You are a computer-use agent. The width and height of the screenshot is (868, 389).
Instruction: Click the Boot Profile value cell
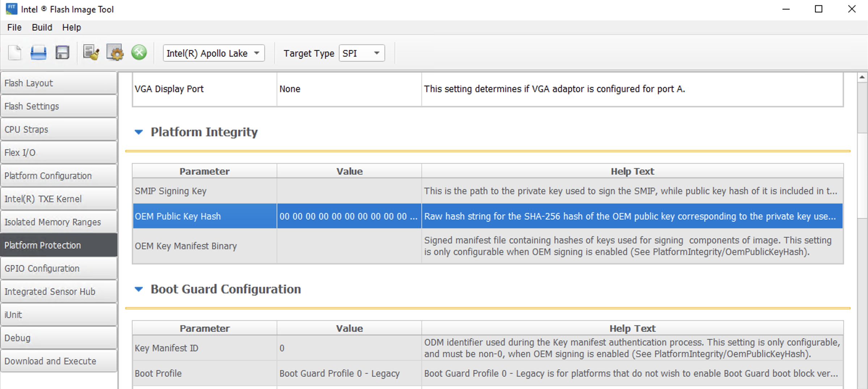(x=349, y=373)
